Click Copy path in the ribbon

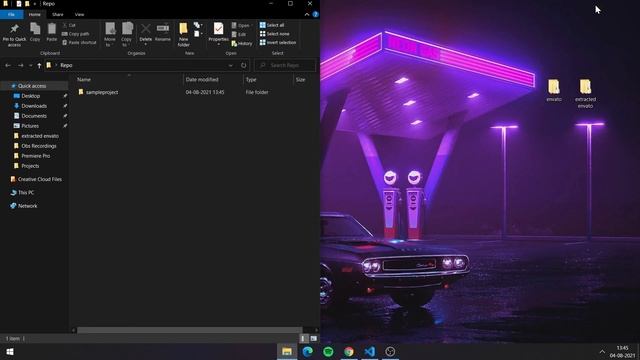[76, 34]
